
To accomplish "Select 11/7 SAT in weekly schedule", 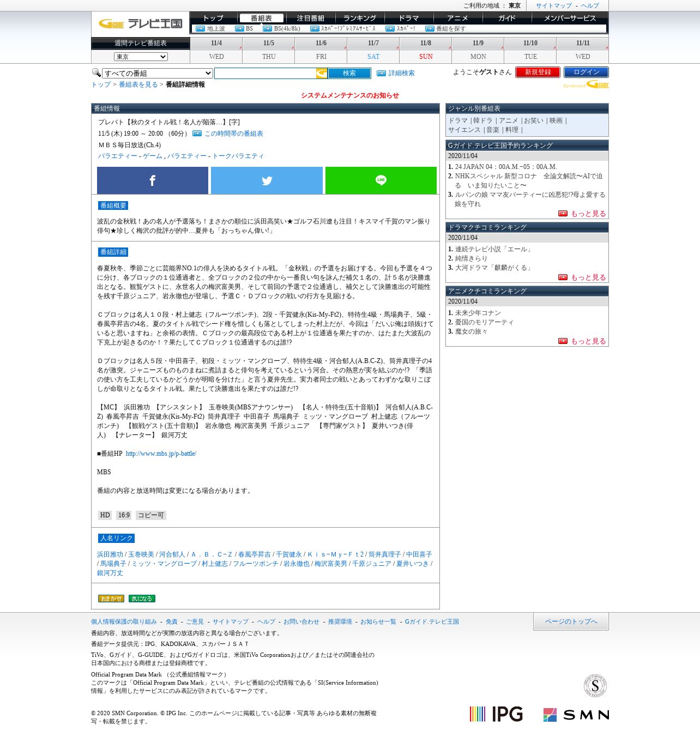I will [373, 50].
